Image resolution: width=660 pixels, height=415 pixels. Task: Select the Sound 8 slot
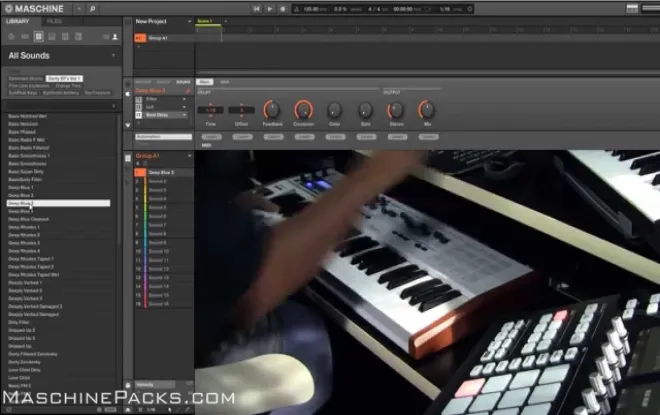pos(164,234)
